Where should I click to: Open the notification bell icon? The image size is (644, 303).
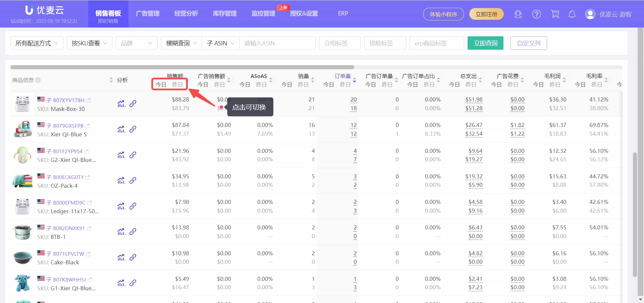pyautogui.click(x=572, y=14)
